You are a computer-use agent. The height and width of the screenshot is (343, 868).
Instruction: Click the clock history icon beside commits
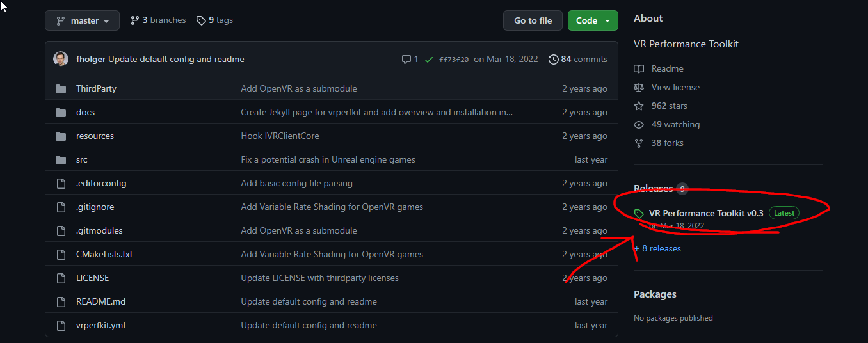point(554,59)
